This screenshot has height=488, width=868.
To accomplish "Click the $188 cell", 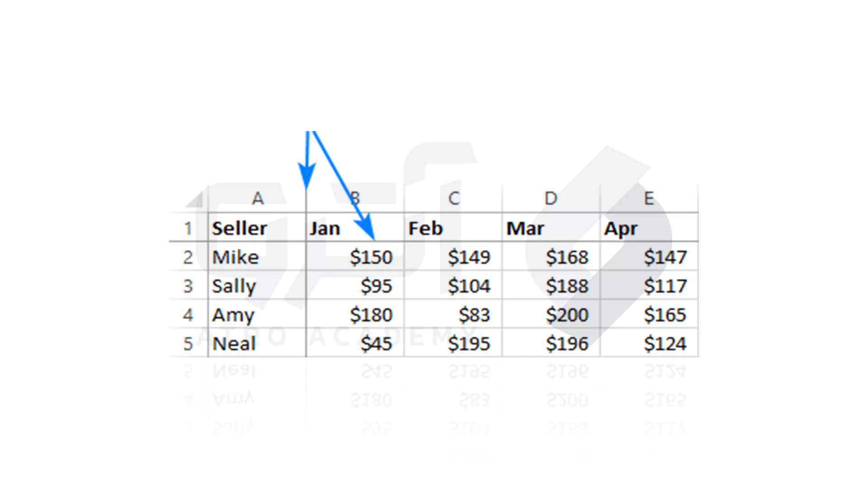I will 551,286.
